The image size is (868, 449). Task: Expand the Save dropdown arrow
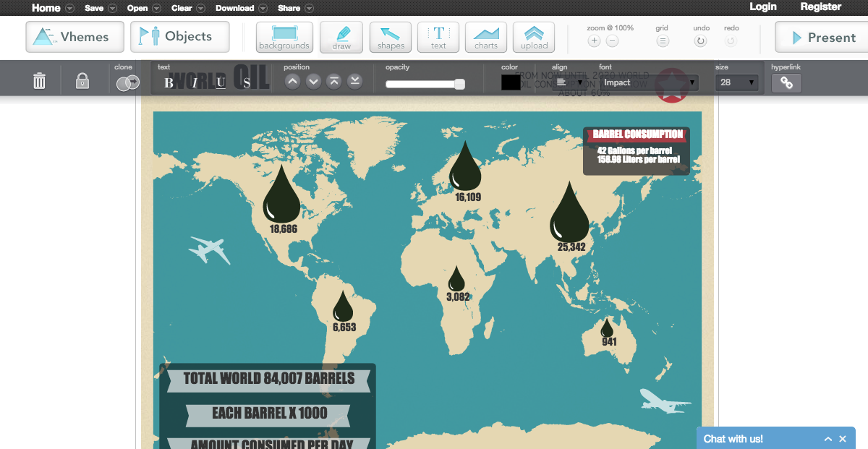click(x=113, y=9)
